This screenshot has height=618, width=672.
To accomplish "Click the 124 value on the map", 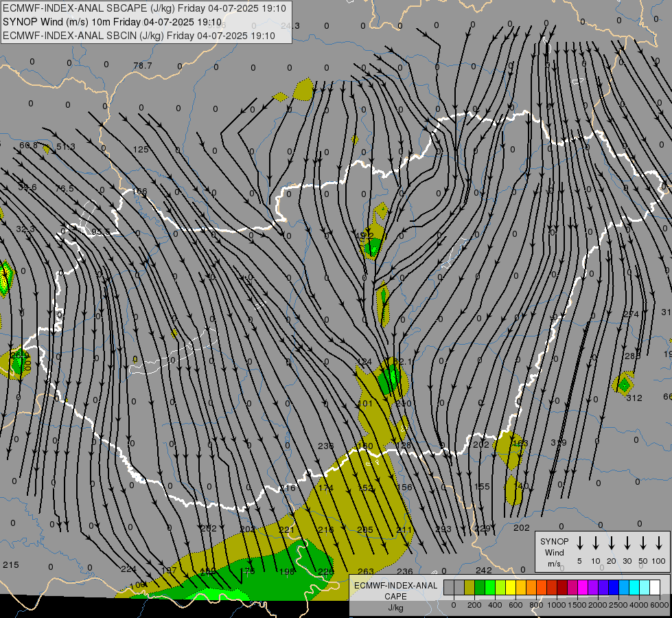I will coord(364,362).
